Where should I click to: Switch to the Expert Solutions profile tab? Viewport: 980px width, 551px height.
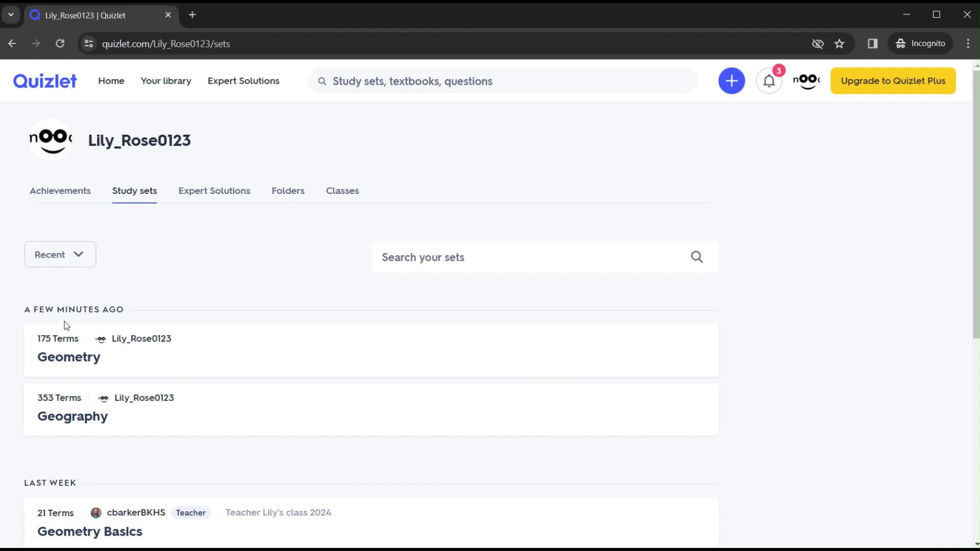coord(214,190)
